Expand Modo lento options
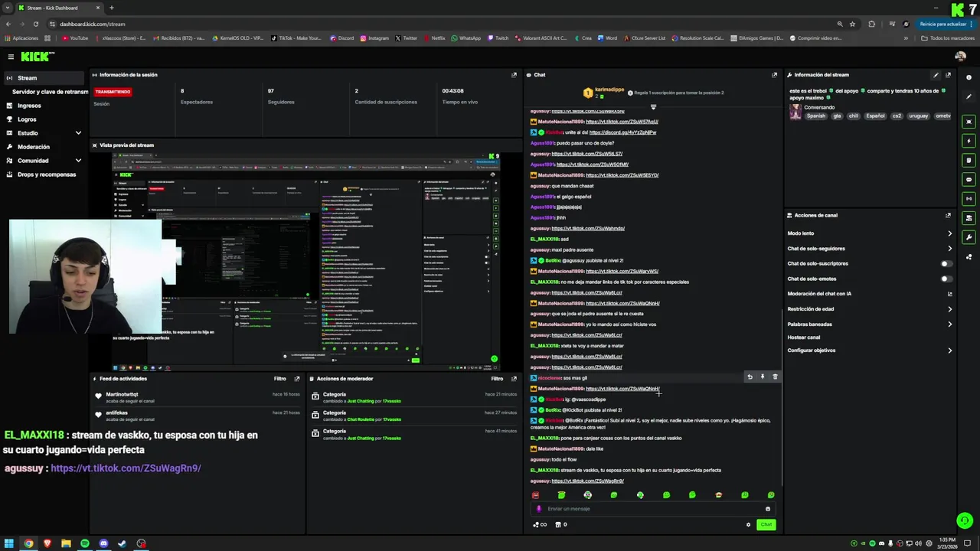This screenshot has width=980, height=551. (x=949, y=233)
